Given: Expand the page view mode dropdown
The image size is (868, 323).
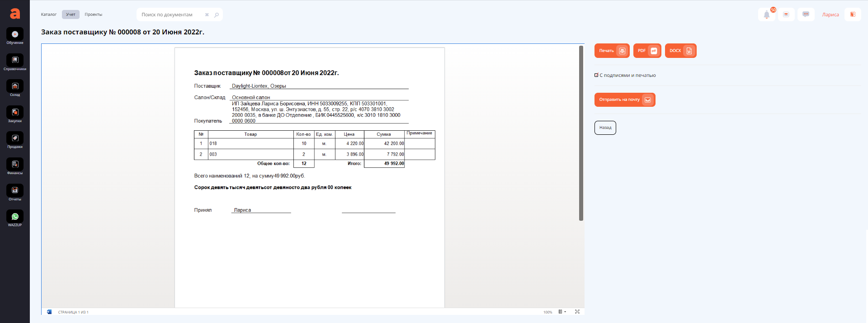Looking at the screenshot, I should 562,312.
